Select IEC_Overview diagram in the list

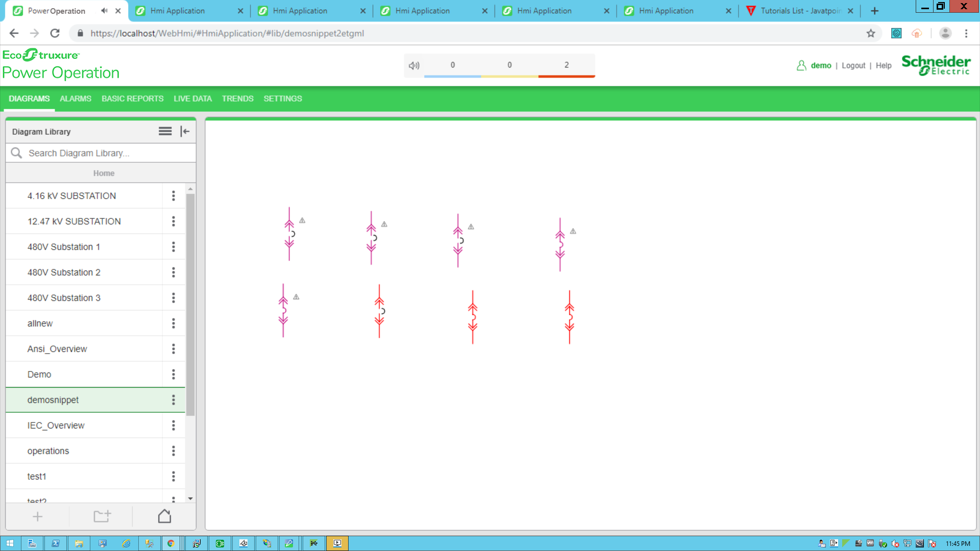[x=56, y=425]
